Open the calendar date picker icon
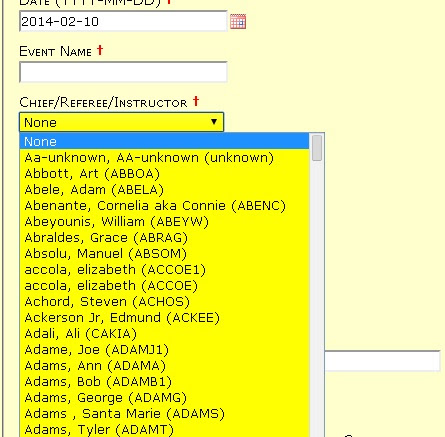 (238, 22)
